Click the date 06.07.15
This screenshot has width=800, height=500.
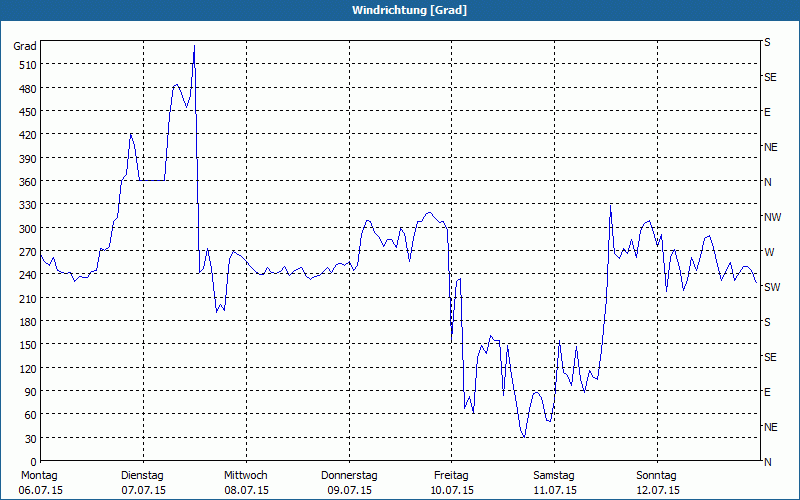click(x=40, y=490)
